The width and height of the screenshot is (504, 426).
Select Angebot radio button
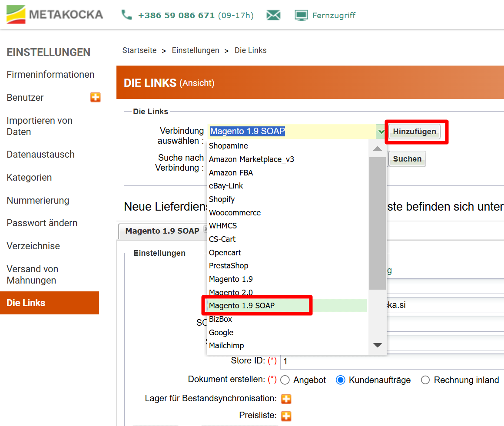[x=285, y=380]
